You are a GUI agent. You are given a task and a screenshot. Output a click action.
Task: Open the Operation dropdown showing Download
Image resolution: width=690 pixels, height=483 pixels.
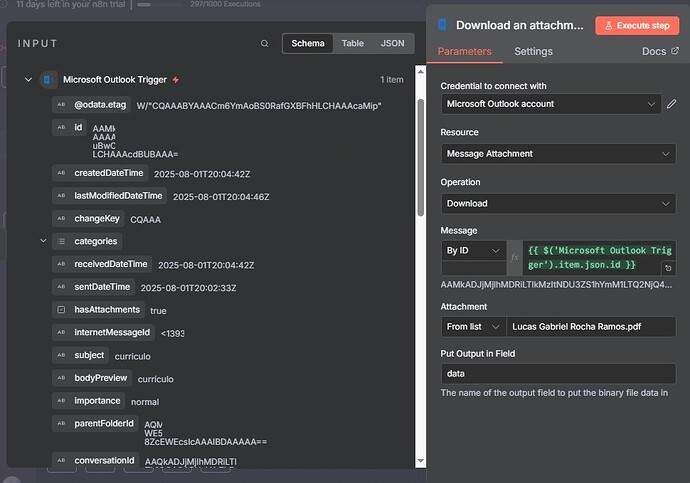(558, 203)
